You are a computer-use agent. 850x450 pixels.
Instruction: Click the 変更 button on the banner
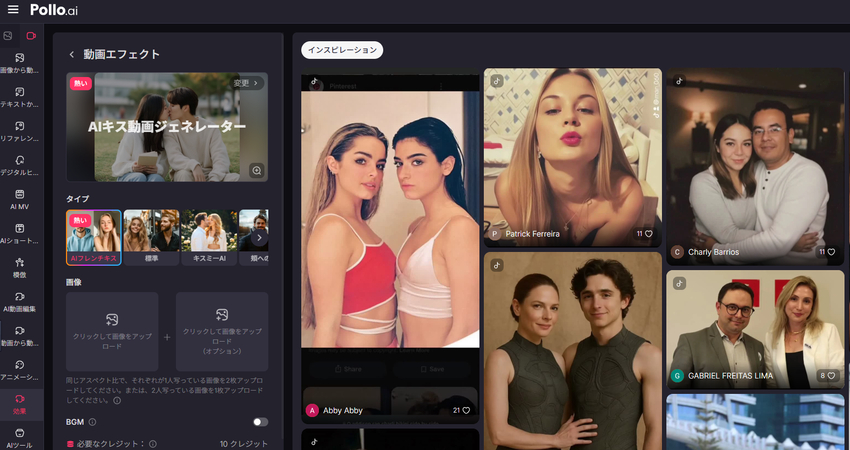(246, 83)
